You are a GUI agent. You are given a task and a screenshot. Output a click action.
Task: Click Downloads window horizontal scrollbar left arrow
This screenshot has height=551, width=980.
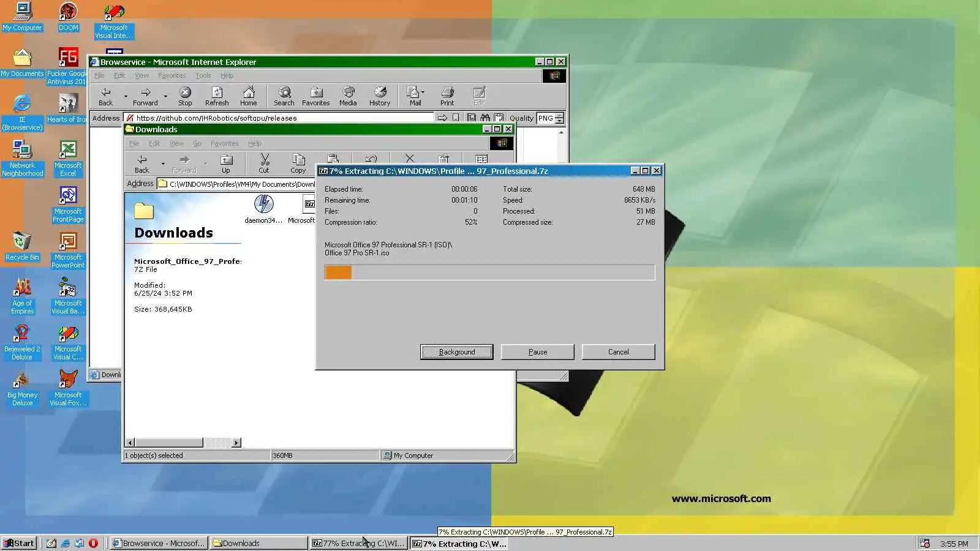pyautogui.click(x=130, y=443)
